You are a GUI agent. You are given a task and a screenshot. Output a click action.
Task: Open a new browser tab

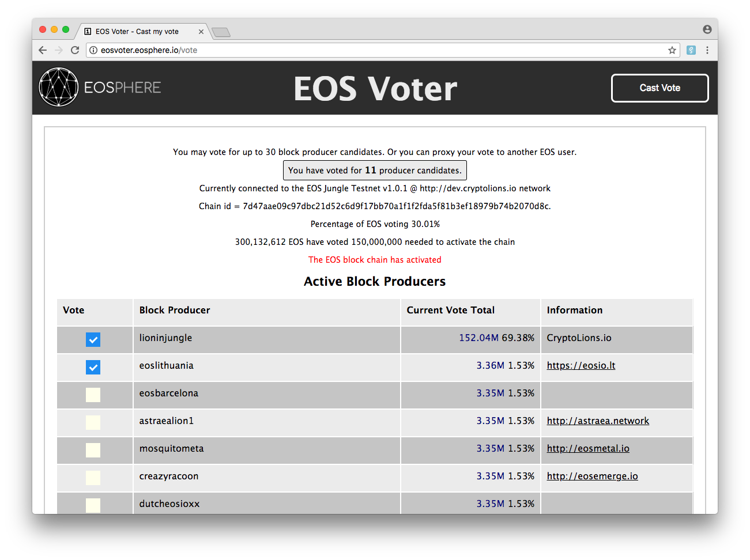point(221,32)
